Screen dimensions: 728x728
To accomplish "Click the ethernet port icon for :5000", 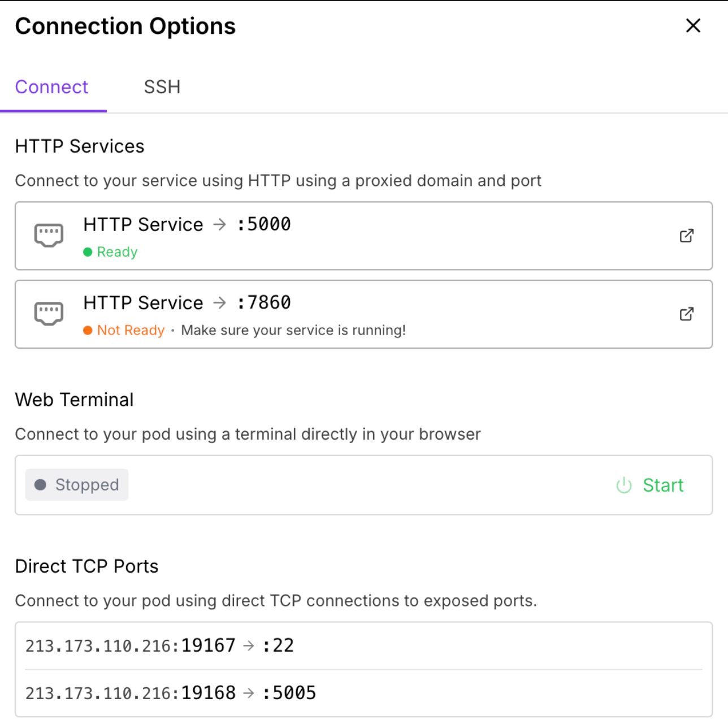I will pyautogui.click(x=49, y=235).
